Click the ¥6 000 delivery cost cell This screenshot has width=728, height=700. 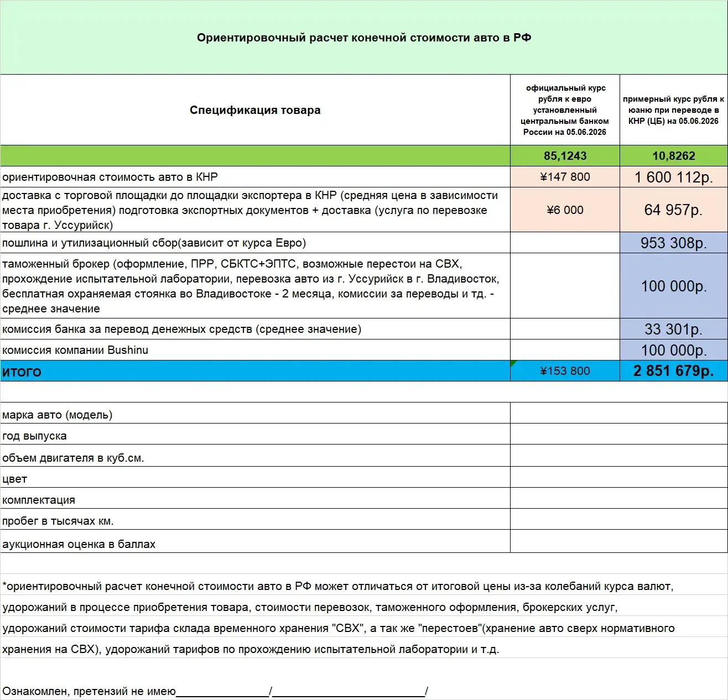[x=565, y=210]
